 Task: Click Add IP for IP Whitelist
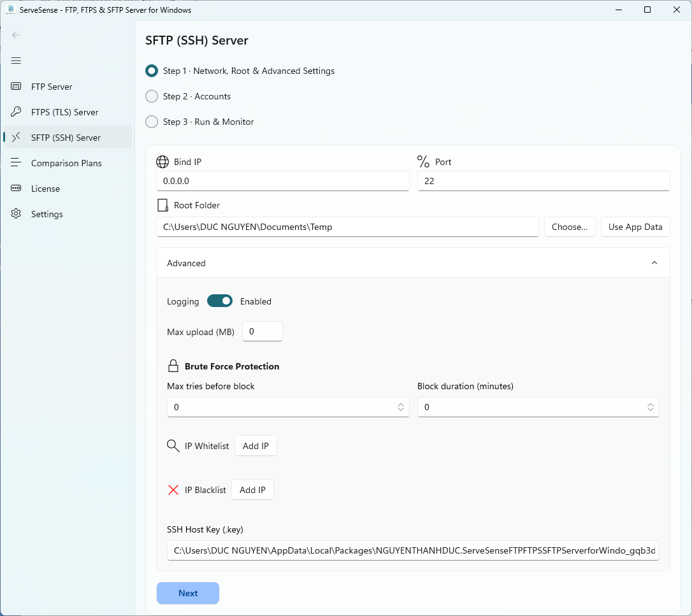(256, 446)
